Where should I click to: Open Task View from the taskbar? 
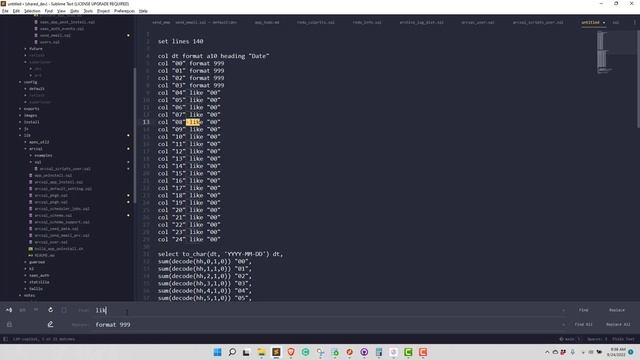[x=247, y=352]
